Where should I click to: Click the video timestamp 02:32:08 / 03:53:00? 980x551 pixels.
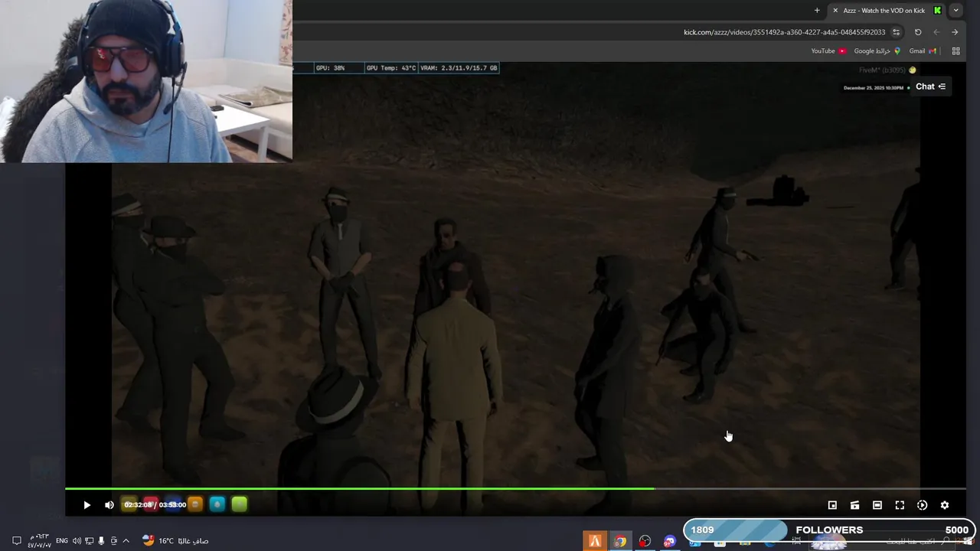[155, 505]
